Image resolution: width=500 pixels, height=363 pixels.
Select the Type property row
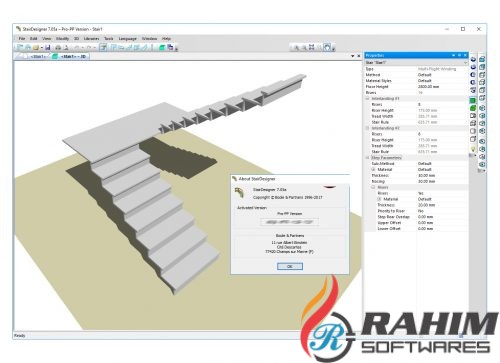click(416, 69)
